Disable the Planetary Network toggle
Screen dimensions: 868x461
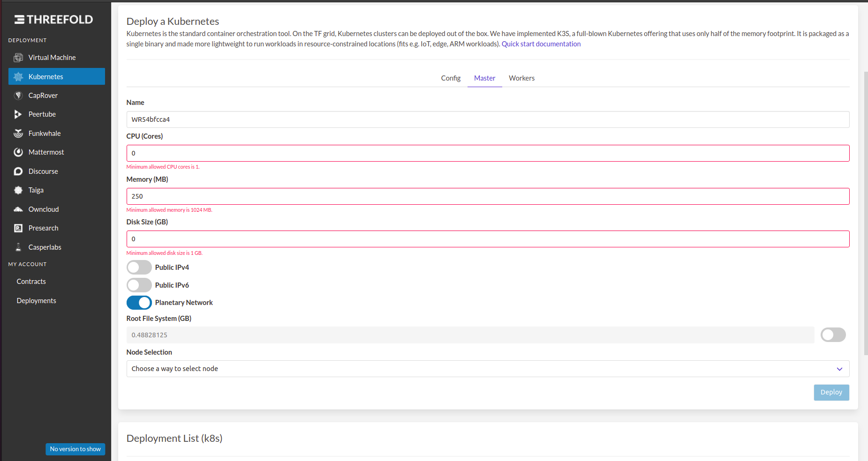tap(139, 303)
